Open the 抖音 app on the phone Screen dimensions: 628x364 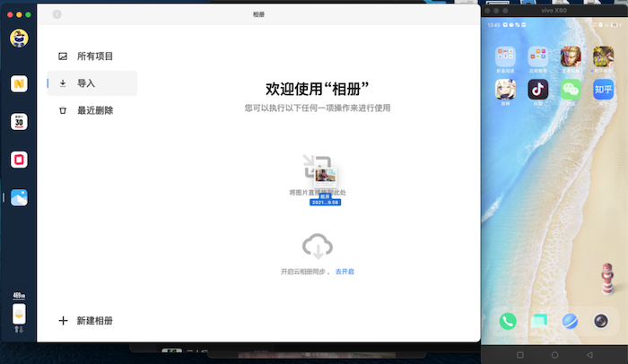click(538, 90)
